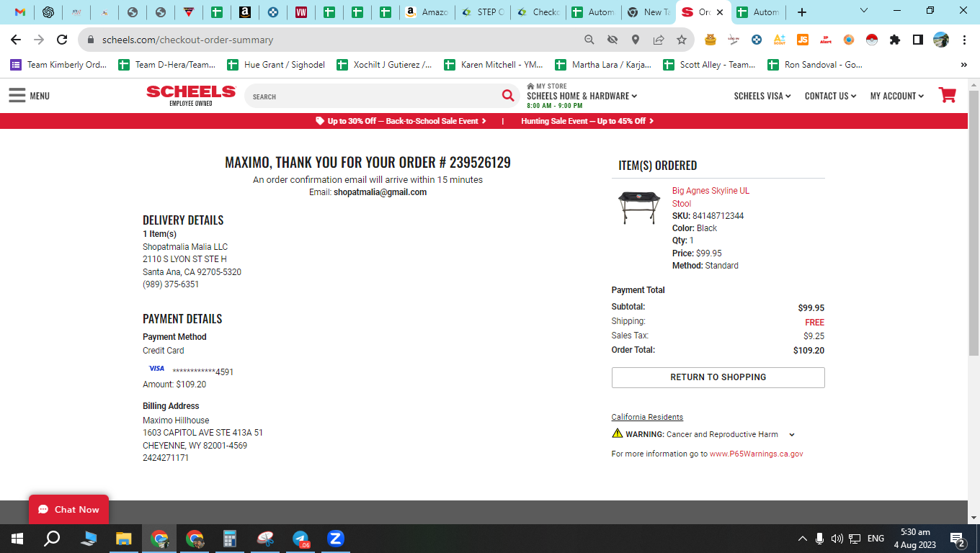Screen dimensions: 980x553
Task: Expand the Cancer and Reproductive Harm warning
Action: 792,435
